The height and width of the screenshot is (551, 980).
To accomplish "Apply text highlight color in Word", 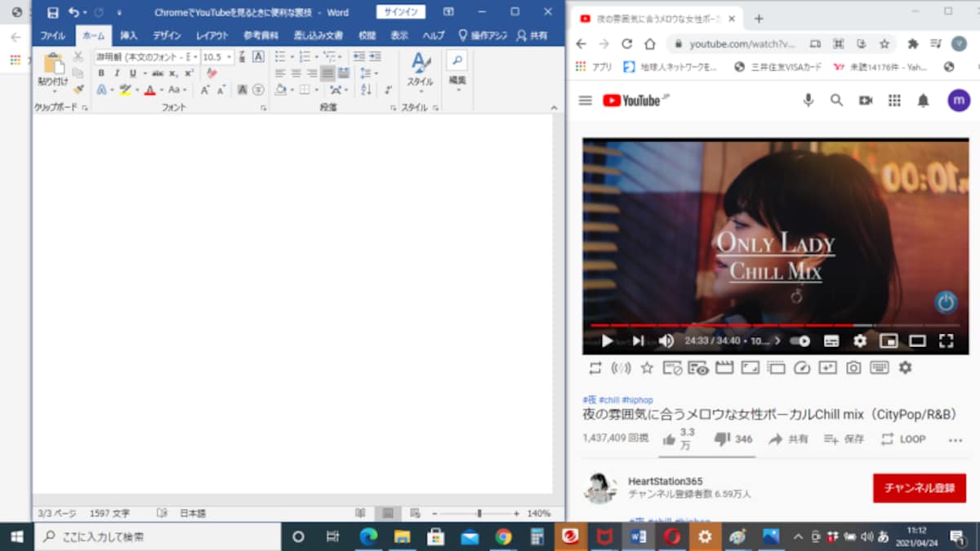I will [124, 90].
